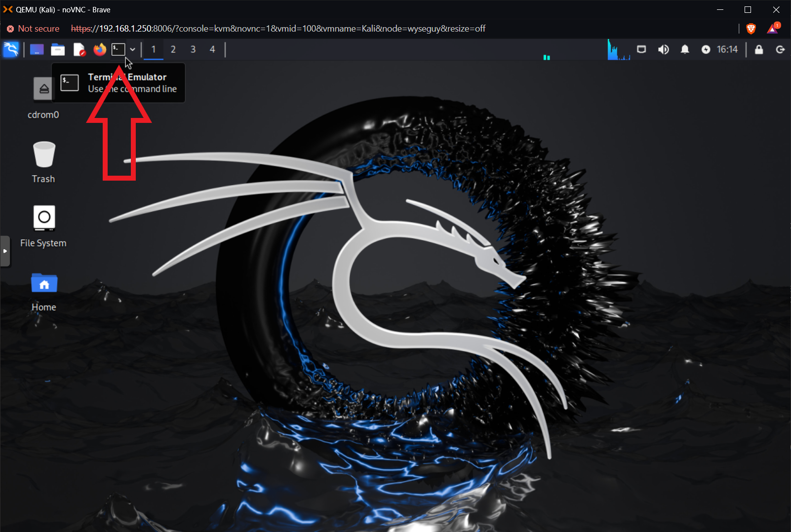Switch to workspace 1
Image resolution: width=791 pixels, height=532 pixels.
pyautogui.click(x=154, y=49)
